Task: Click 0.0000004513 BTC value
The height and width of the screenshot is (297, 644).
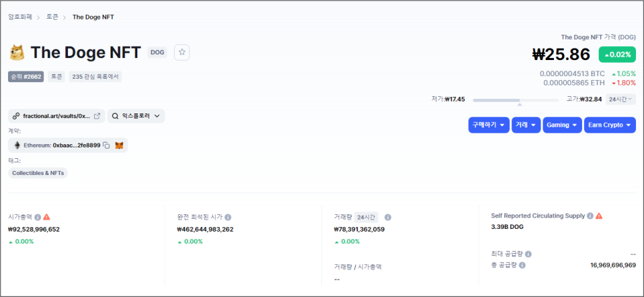Action: [x=572, y=73]
